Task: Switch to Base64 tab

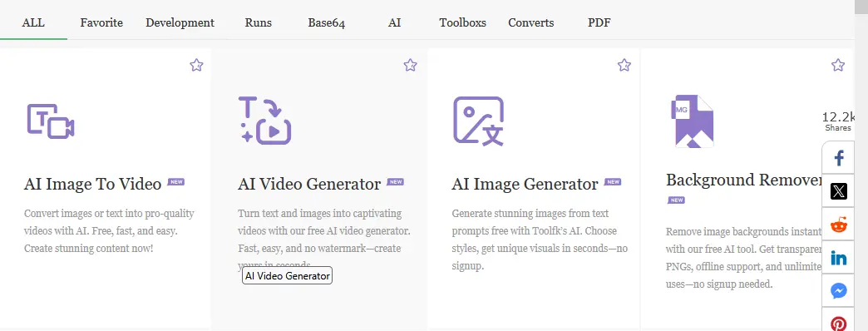Action: tap(327, 22)
